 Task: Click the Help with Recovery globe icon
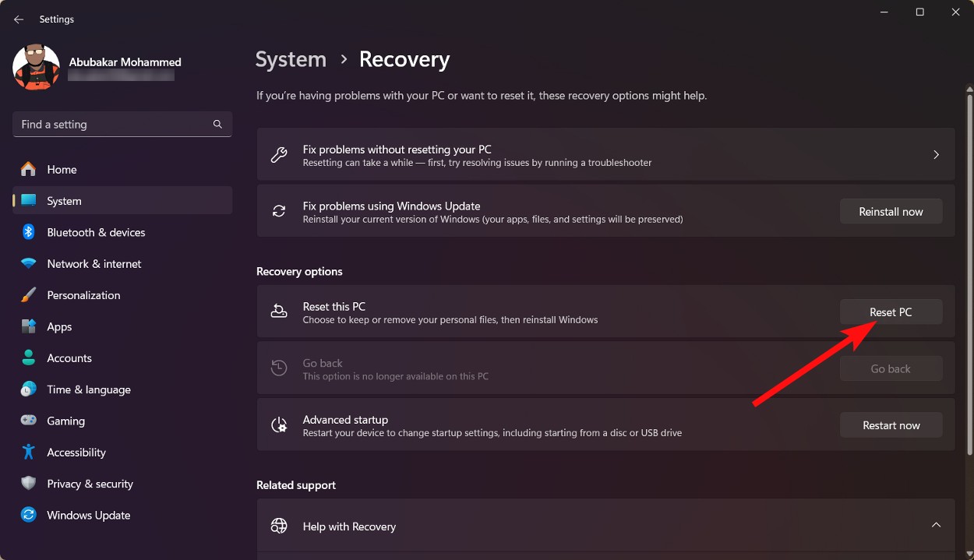[279, 526]
